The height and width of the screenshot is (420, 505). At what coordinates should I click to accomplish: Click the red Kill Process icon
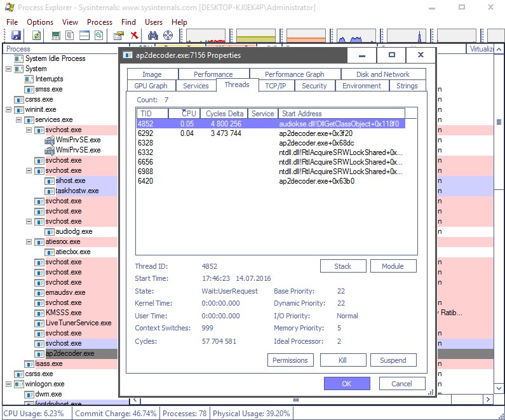point(134,35)
